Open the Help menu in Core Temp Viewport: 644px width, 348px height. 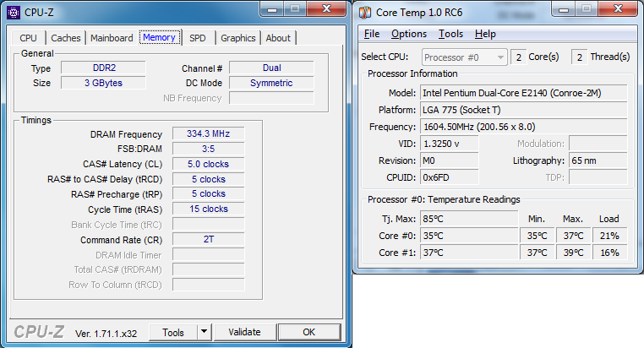click(485, 34)
